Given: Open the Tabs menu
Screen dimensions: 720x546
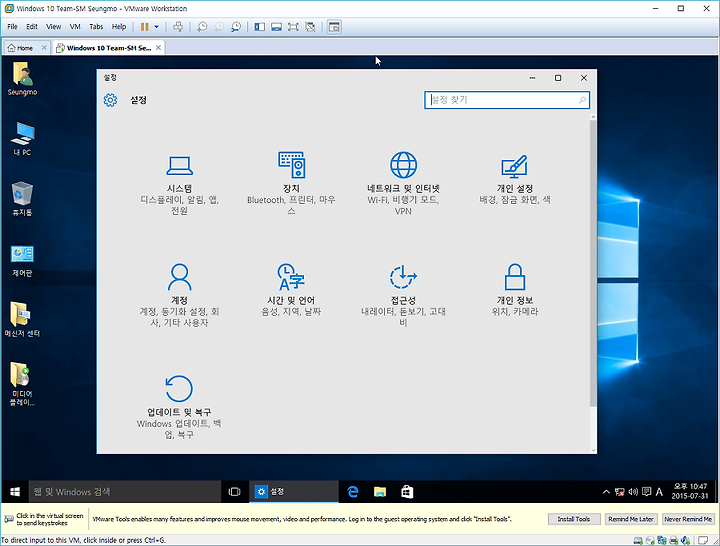Looking at the screenshot, I should pyautogui.click(x=96, y=27).
